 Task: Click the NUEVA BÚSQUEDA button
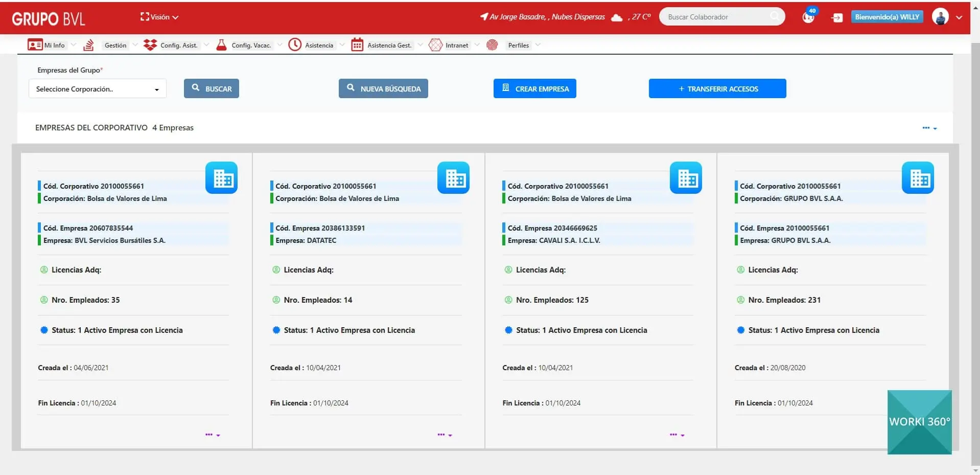coord(383,88)
